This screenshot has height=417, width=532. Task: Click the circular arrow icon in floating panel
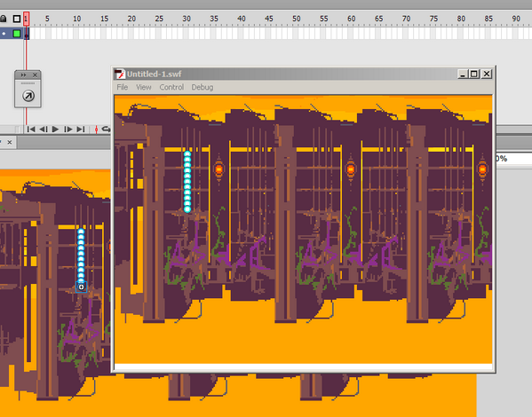[28, 96]
